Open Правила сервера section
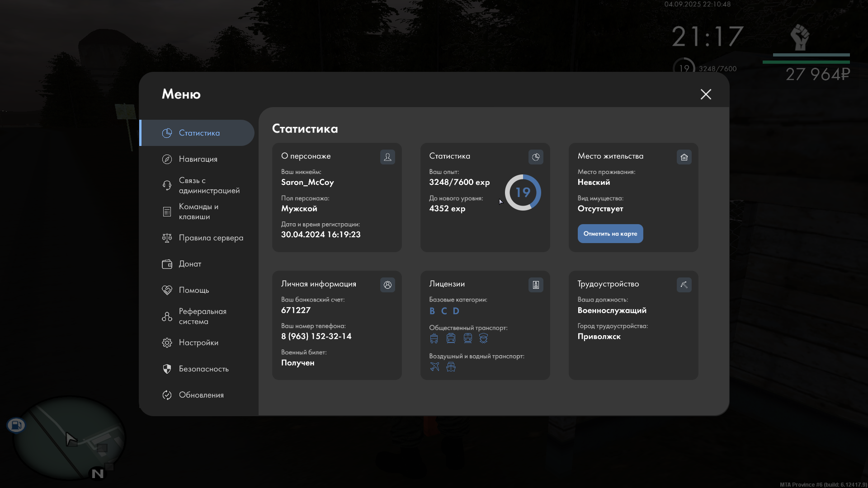The width and height of the screenshot is (868, 488). point(211,238)
